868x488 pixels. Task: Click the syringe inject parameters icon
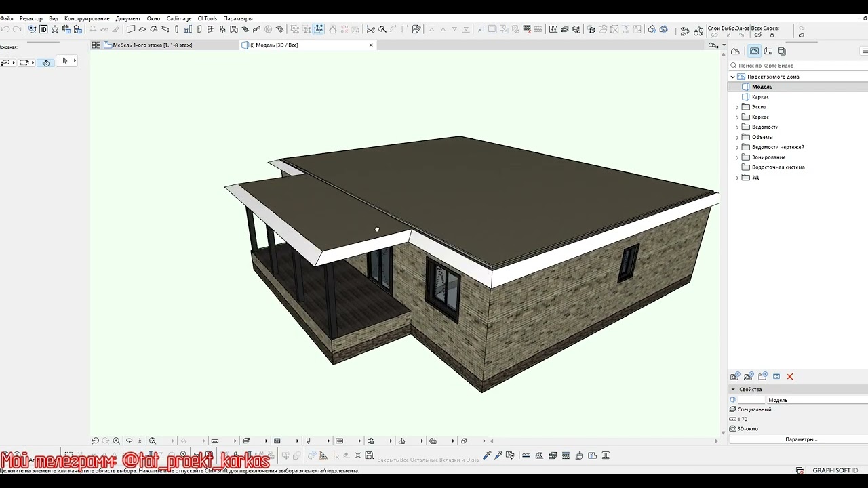click(498, 455)
